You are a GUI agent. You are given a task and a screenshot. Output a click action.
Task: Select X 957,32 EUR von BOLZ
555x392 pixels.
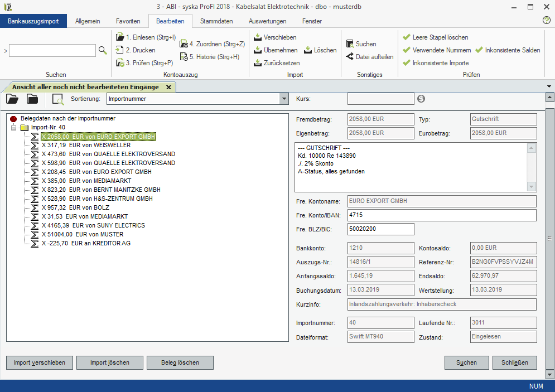pos(75,207)
